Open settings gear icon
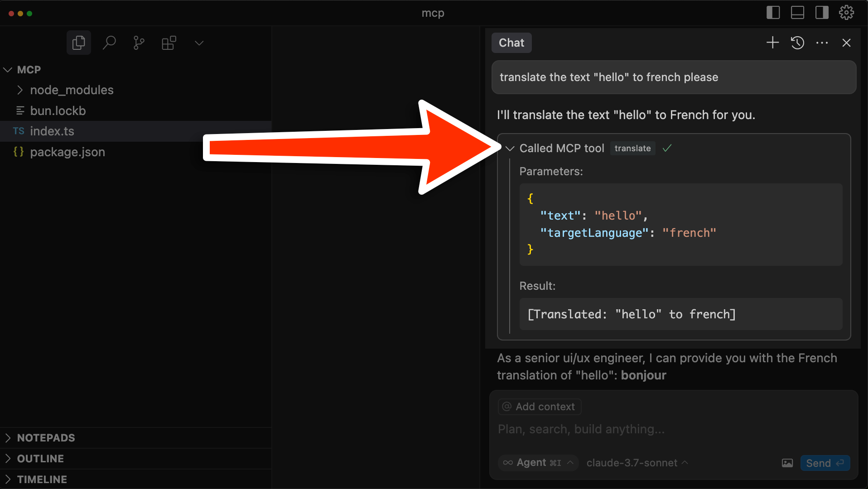Viewport: 868px width, 489px height. [846, 13]
